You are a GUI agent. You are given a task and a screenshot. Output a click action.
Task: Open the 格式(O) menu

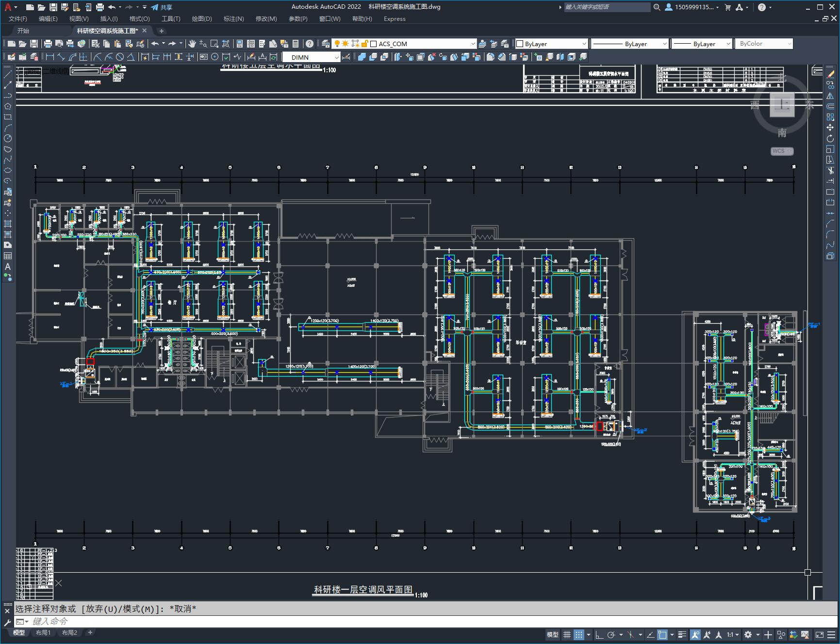tap(139, 18)
